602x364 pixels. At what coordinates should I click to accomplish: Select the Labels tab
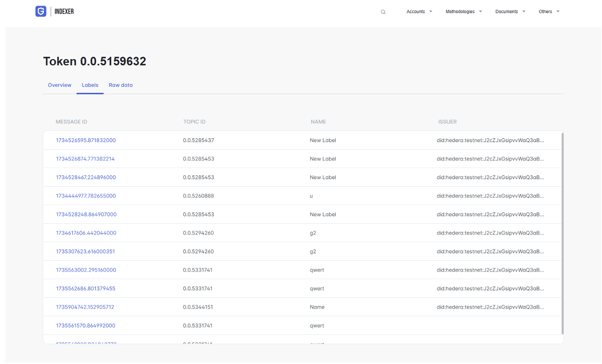point(90,85)
